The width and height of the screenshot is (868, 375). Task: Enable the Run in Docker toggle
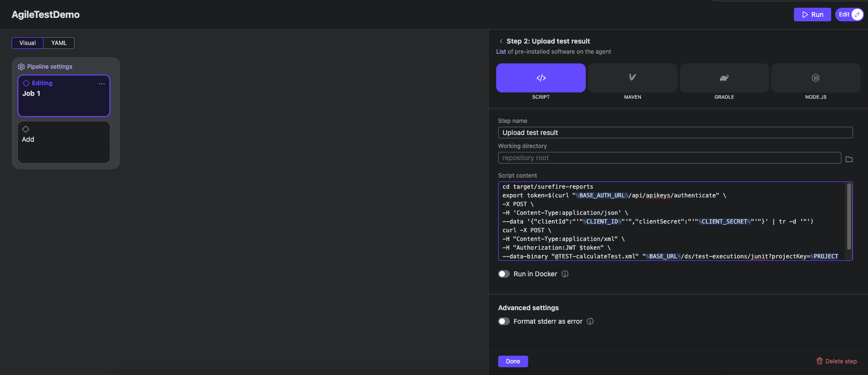pos(504,274)
